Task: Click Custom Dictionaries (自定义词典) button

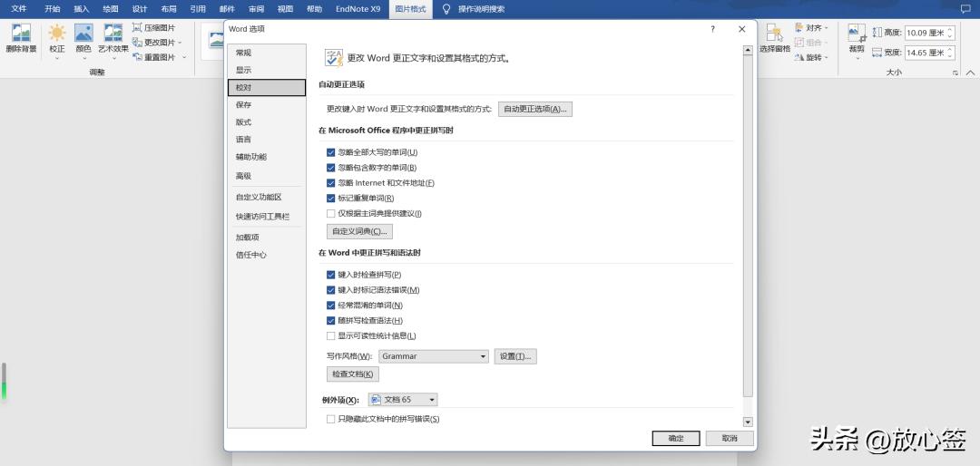Action: pyautogui.click(x=359, y=232)
